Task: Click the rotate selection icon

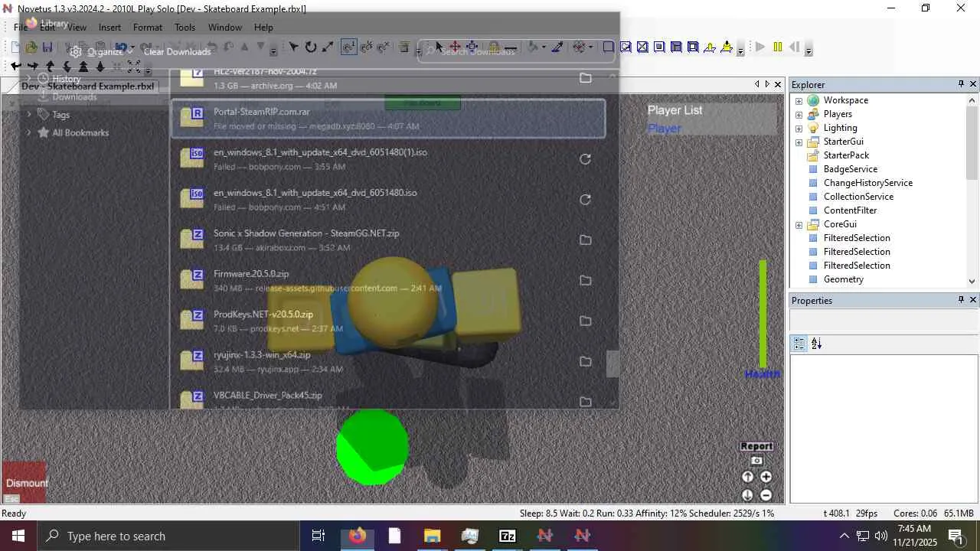Action: pos(311,47)
